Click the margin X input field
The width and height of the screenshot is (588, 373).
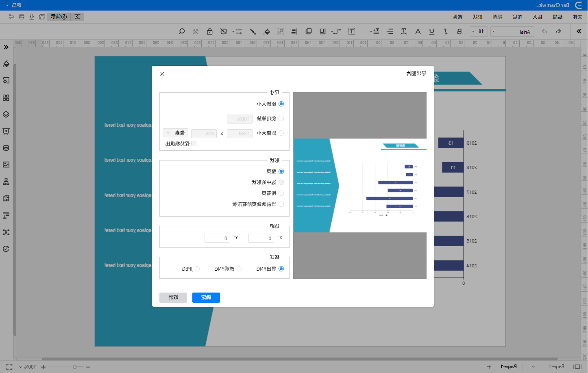pos(261,238)
